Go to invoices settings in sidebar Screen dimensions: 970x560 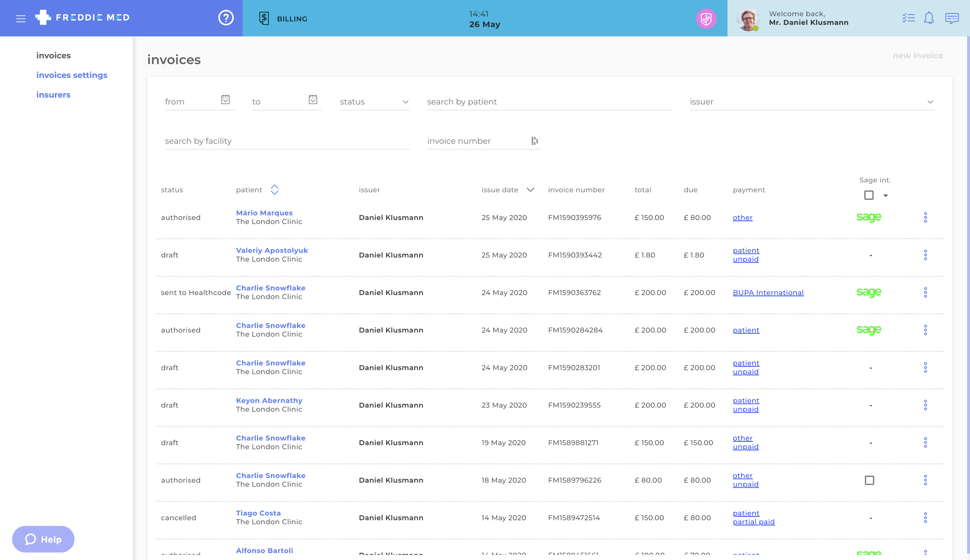tap(72, 75)
